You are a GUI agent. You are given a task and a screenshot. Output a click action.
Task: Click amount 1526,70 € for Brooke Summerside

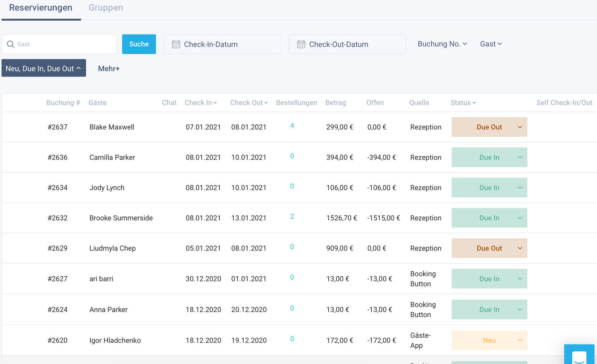pyautogui.click(x=342, y=218)
